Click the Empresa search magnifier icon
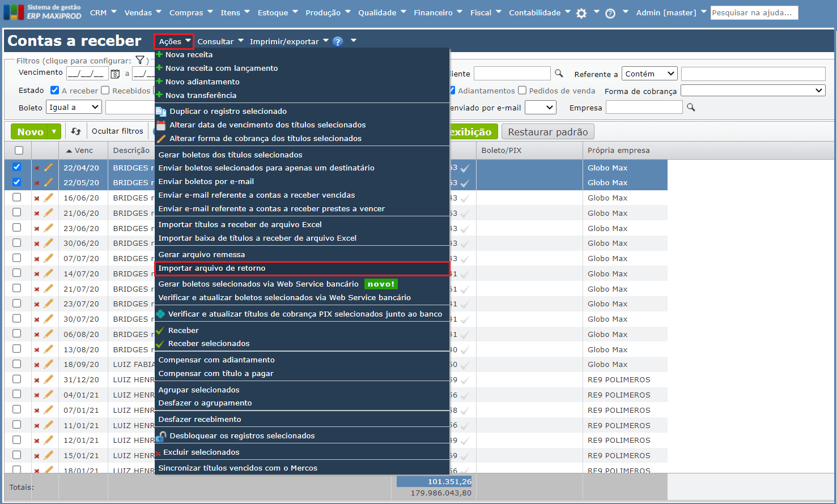 click(691, 107)
